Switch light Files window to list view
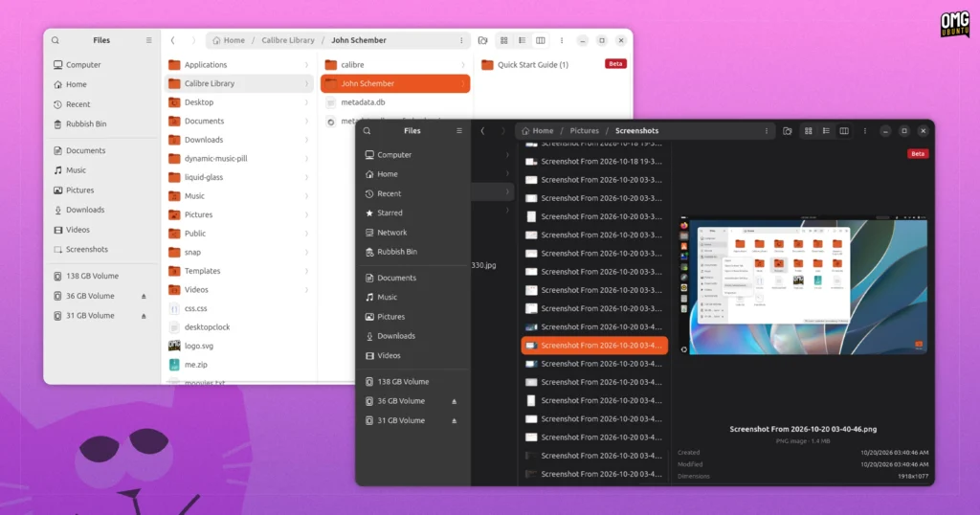980x515 pixels. click(x=522, y=40)
